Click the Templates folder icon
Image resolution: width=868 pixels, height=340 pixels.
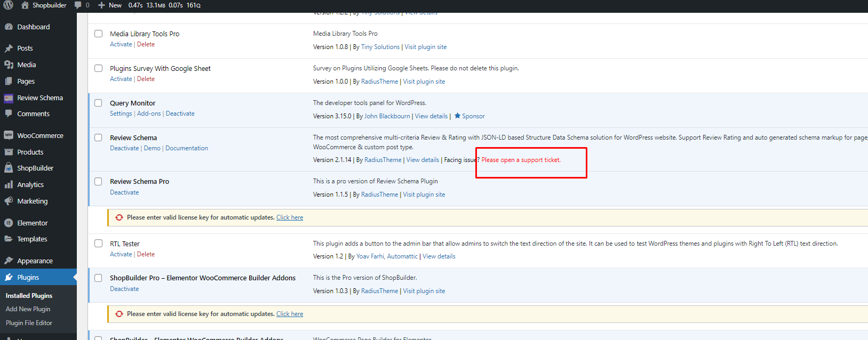(9, 239)
